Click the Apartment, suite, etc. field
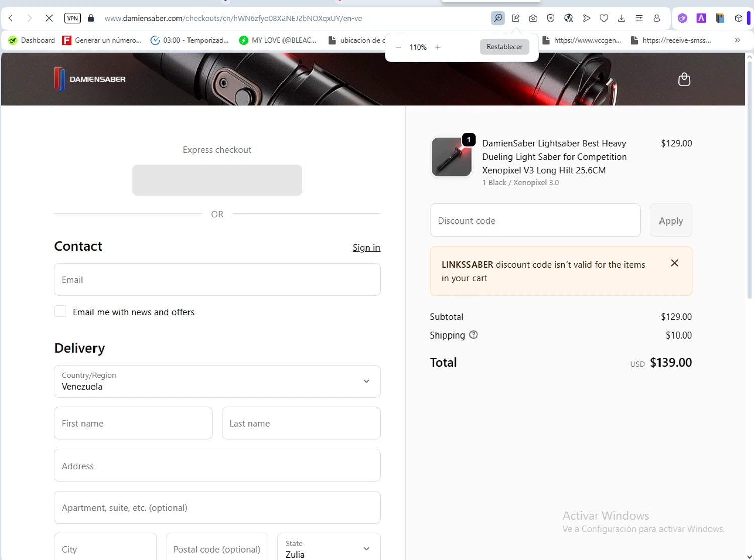Viewport: 754px width, 560px height. point(217,507)
